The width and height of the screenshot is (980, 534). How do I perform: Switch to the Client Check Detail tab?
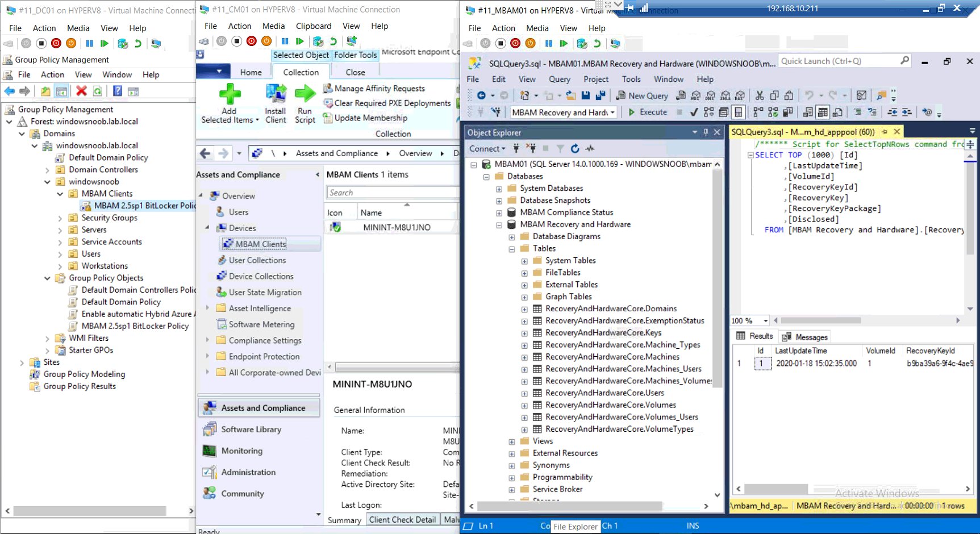click(402, 520)
